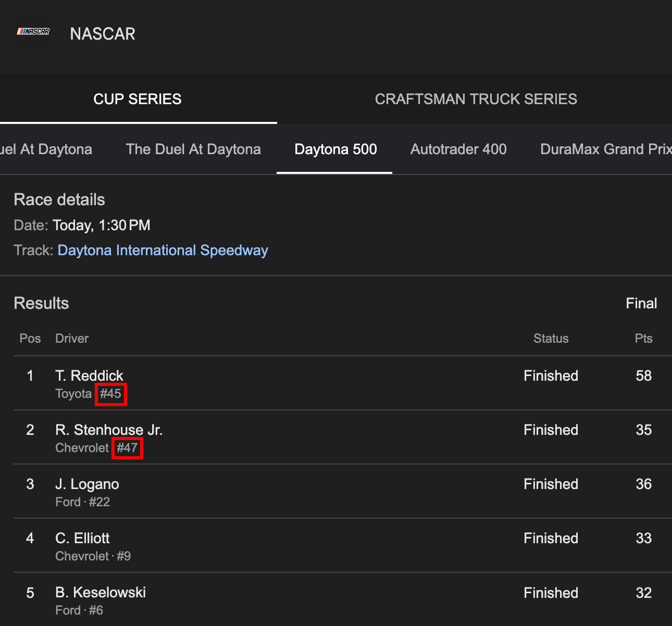Click the Chevrolet #47 car label

click(x=97, y=448)
